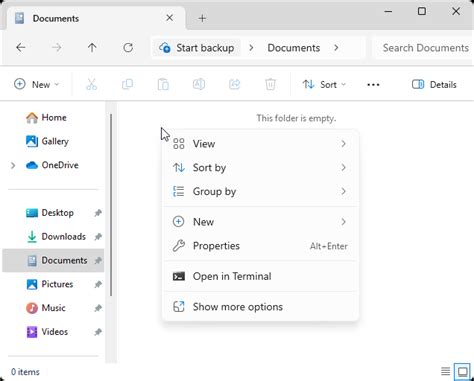Open the New dropdown in toolbar
Screen dimensions: 474x381
(x=37, y=84)
